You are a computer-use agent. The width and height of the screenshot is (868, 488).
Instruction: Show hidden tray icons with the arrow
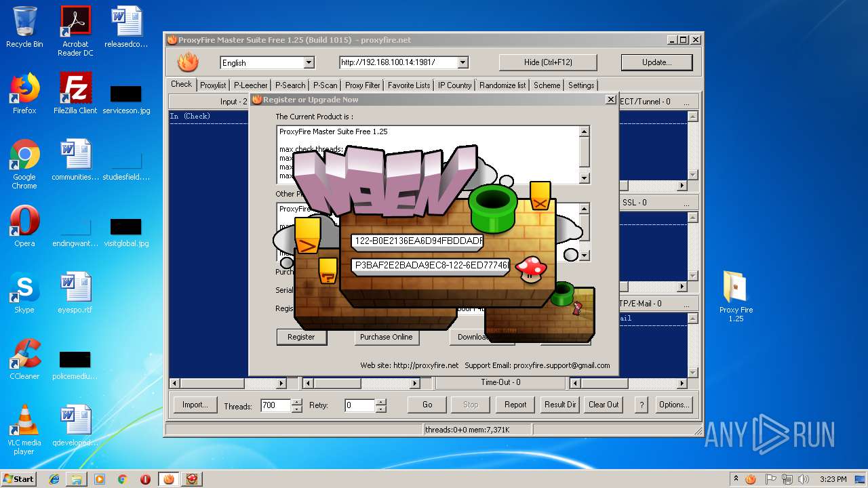tap(736, 479)
